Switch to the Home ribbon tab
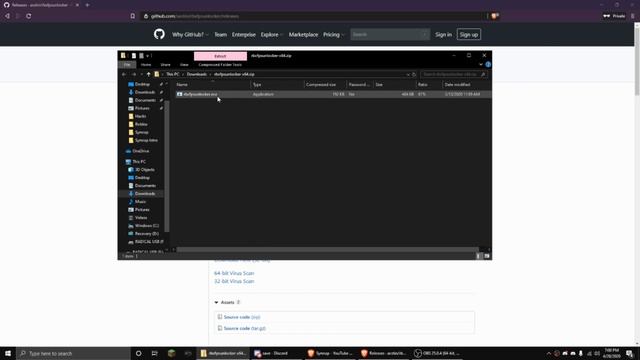 (x=146, y=64)
